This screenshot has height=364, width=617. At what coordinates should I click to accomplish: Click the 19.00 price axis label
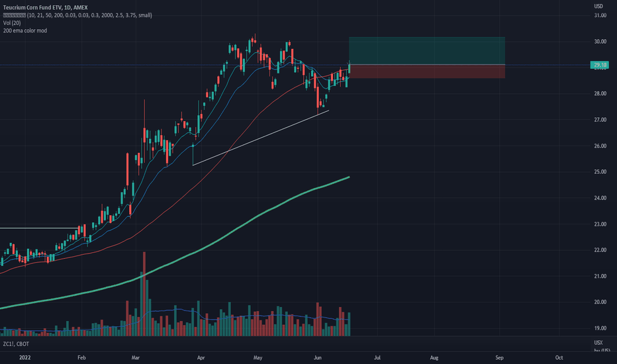click(600, 328)
